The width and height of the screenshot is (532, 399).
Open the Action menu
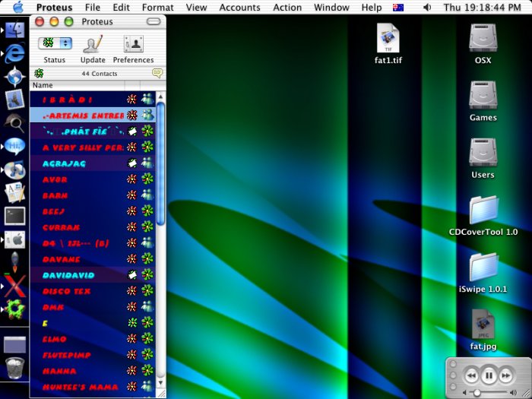coord(287,7)
